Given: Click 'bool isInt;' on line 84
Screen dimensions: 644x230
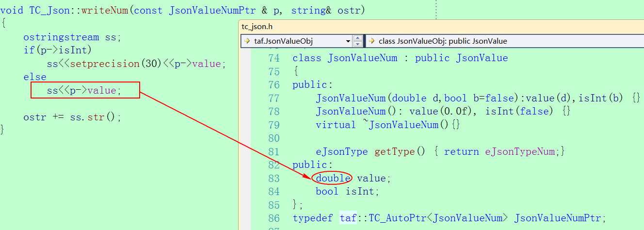Looking at the screenshot, I should (348, 191).
